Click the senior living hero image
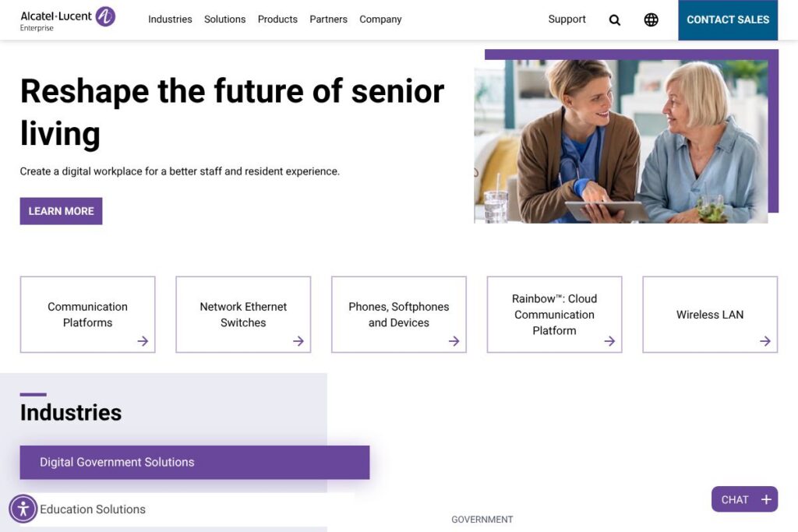 click(620, 142)
